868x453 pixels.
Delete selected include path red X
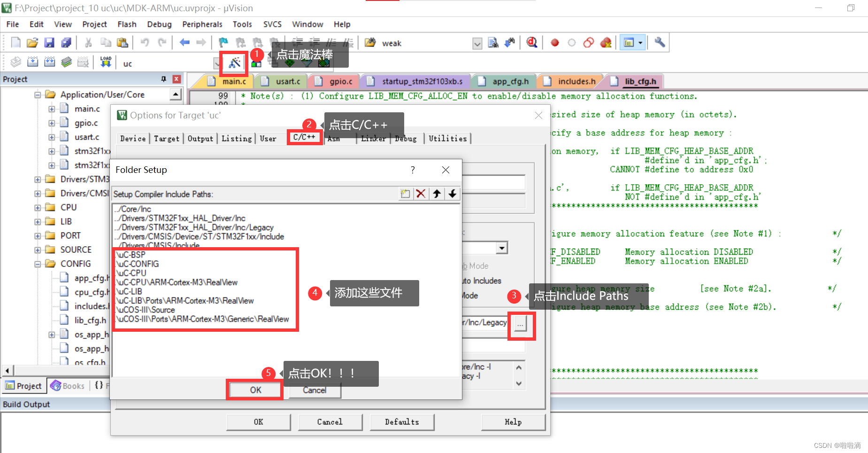coord(421,194)
